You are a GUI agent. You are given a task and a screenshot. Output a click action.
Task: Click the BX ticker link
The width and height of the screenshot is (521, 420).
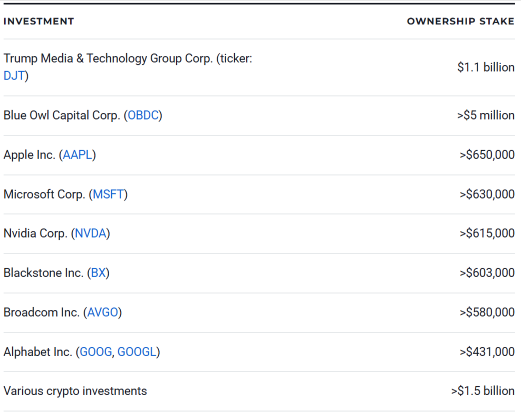pyautogui.click(x=98, y=273)
